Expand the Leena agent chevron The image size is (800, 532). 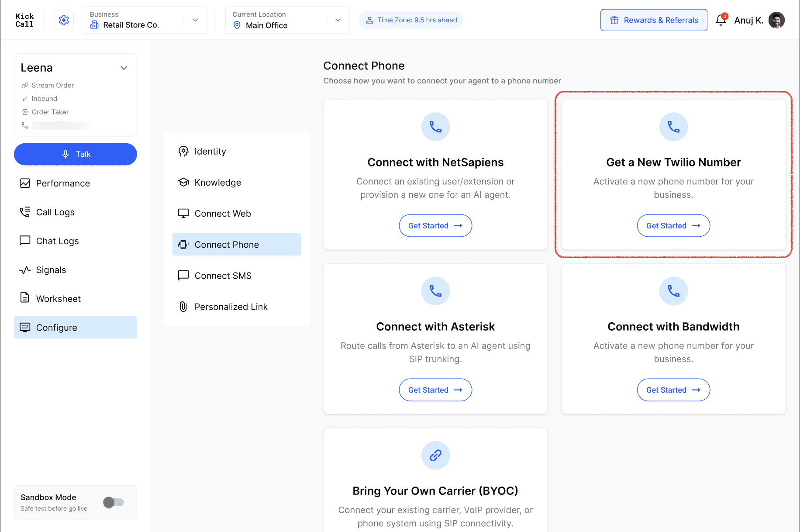(124, 68)
